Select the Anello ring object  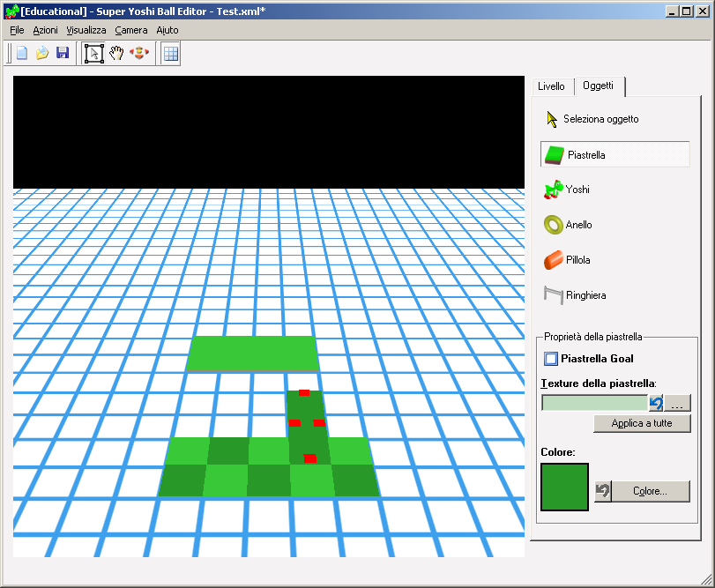[x=568, y=225]
